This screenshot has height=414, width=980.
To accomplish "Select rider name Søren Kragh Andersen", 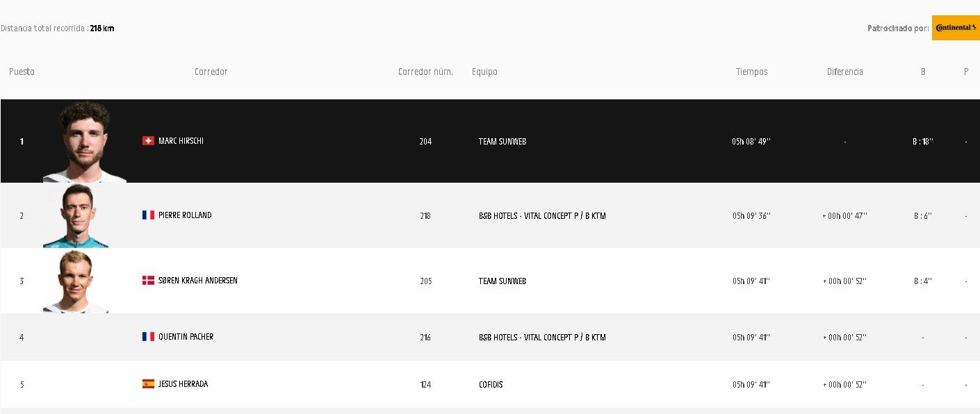I will coord(198,281).
